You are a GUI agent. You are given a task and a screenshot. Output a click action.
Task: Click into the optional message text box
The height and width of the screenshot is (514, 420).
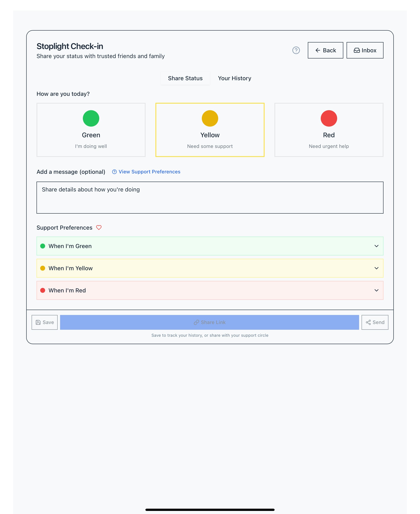point(210,198)
